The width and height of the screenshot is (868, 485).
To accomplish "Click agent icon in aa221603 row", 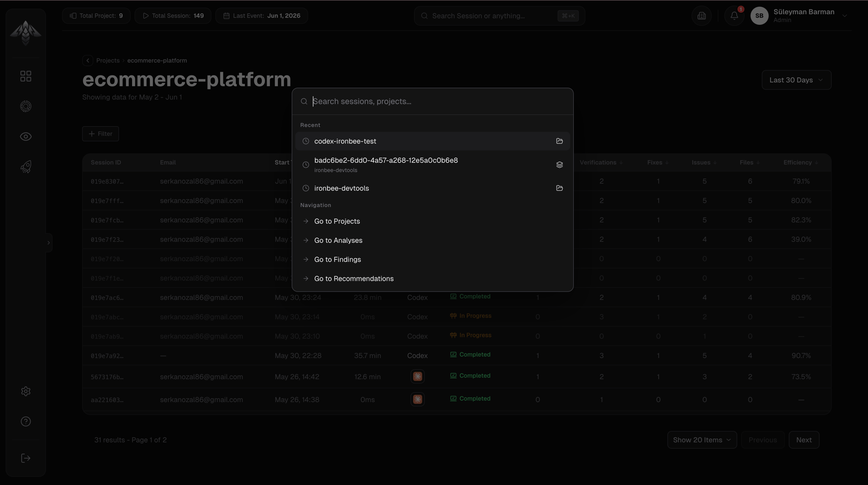I will tap(418, 399).
